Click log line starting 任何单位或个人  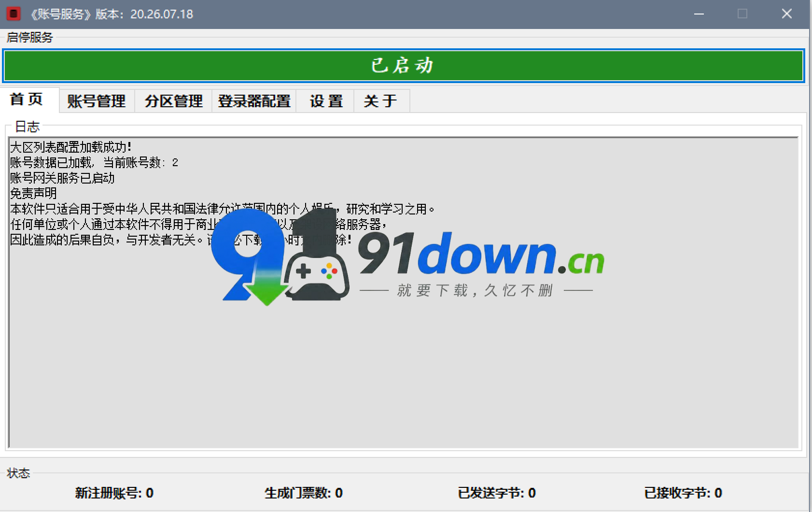point(198,224)
